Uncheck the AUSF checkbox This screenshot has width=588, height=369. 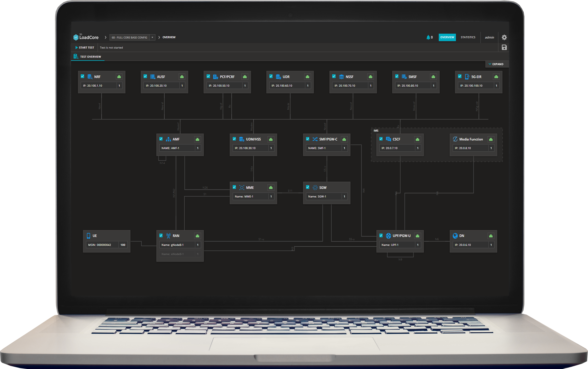tap(145, 76)
